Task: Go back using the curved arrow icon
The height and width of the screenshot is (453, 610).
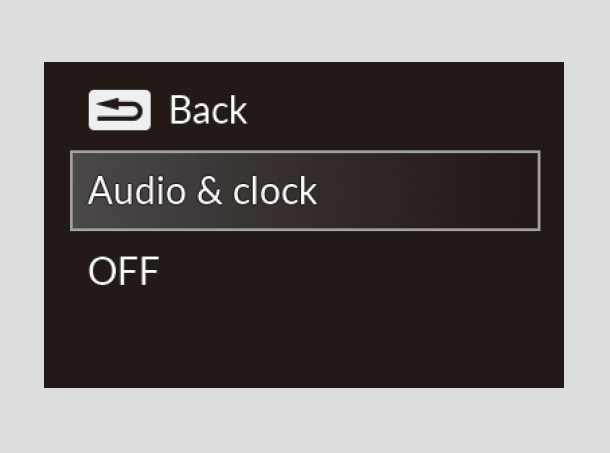Action: [x=120, y=111]
